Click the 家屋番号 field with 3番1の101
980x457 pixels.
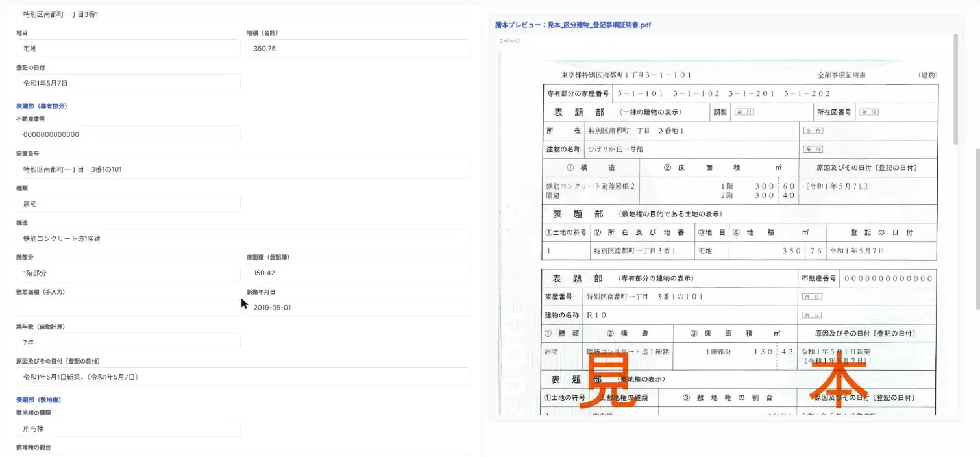tap(243, 169)
